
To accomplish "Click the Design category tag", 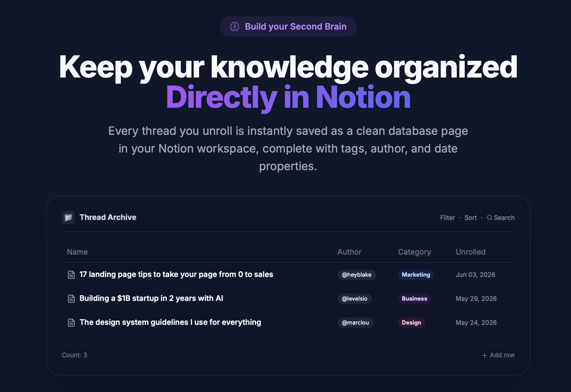I will [411, 323].
